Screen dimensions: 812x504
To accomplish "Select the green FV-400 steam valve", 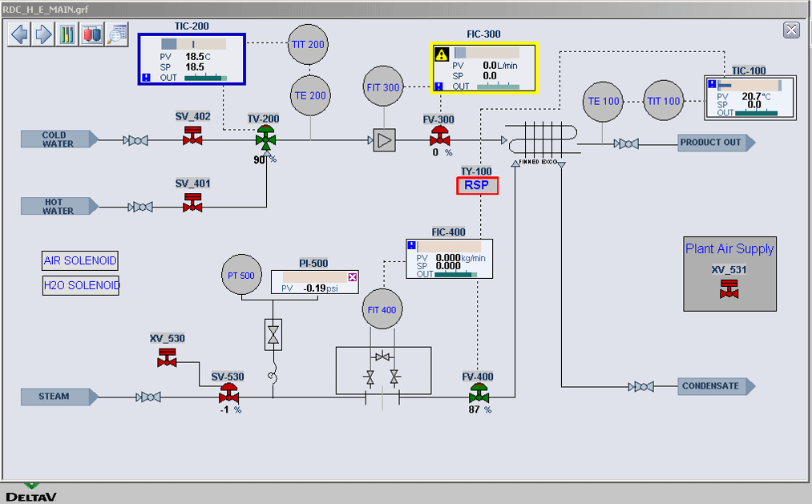I will tap(479, 393).
